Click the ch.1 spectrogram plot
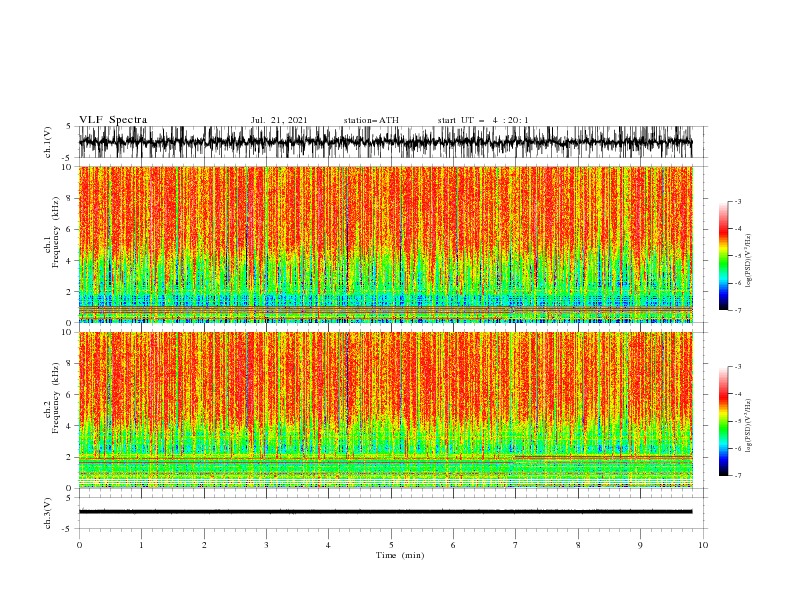Image resolution: width=792 pixels, height=612 pixels. point(386,244)
